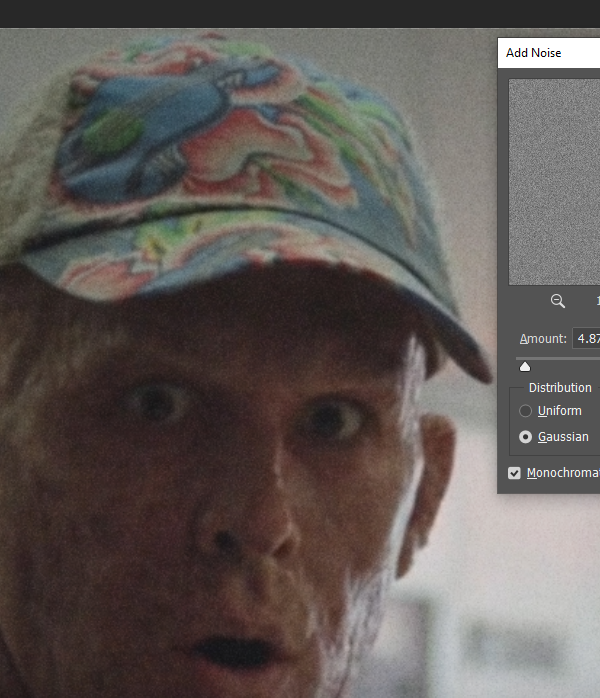Click the noise preview thumbnail in the dialog

[x=555, y=182]
